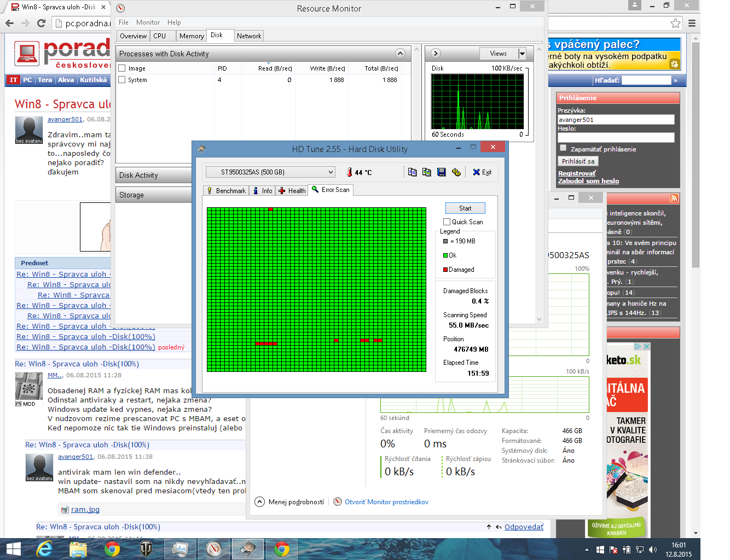Click the Chrome forward arrow
Viewport: 730px width, 560px height.
[x=25, y=24]
